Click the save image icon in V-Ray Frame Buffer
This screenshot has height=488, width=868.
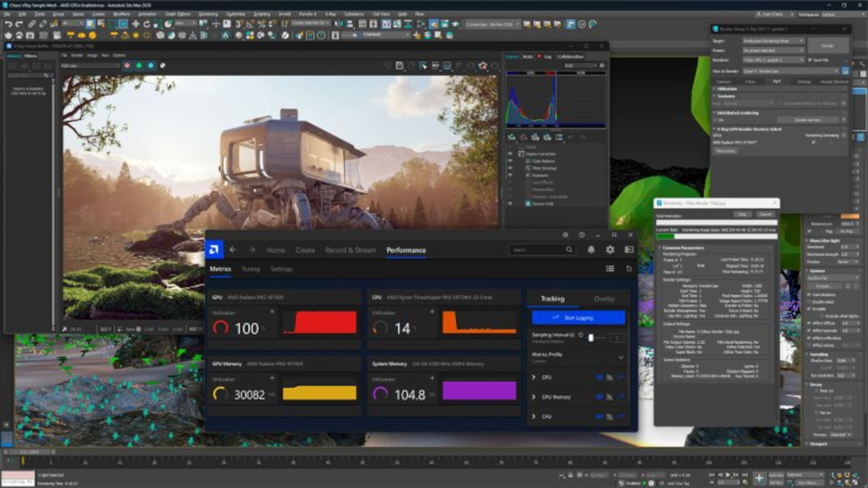point(400,65)
